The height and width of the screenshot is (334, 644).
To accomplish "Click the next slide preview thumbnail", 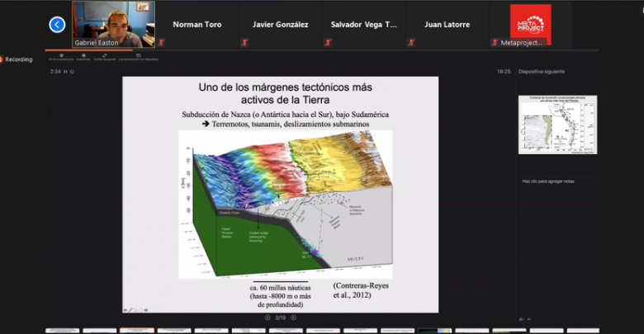I will (x=551, y=124).
